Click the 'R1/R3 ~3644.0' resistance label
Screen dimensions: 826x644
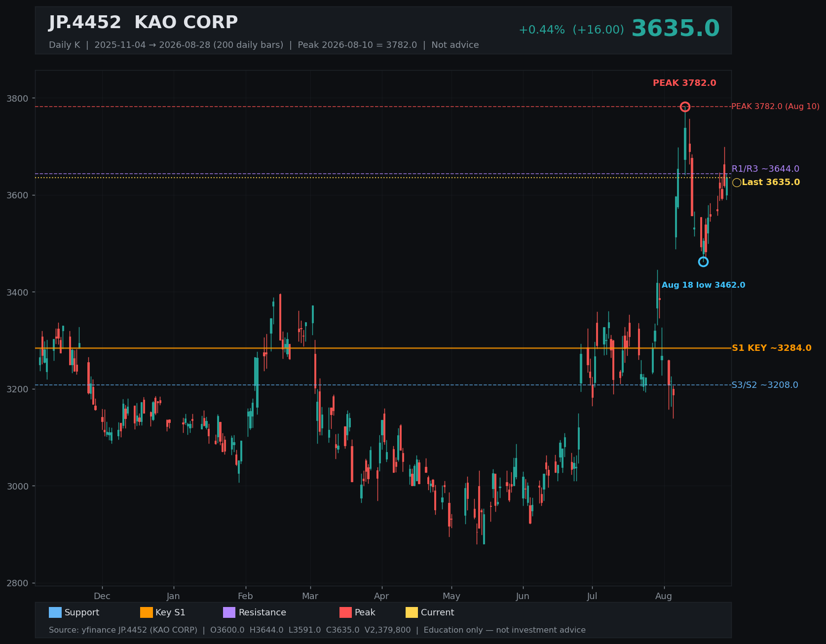pyautogui.click(x=765, y=169)
